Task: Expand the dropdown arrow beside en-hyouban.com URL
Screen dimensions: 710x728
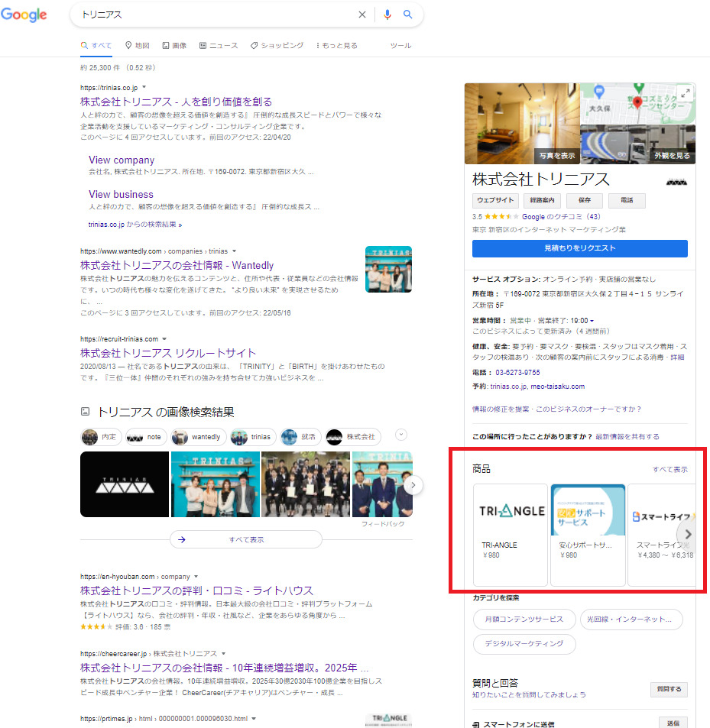Action: 196,577
